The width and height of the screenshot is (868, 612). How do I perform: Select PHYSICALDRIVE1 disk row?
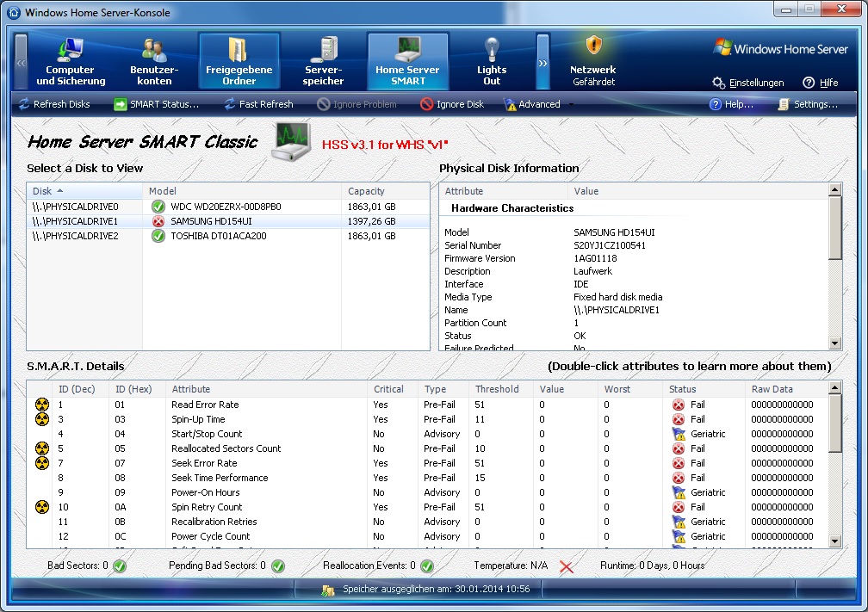(x=228, y=221)
